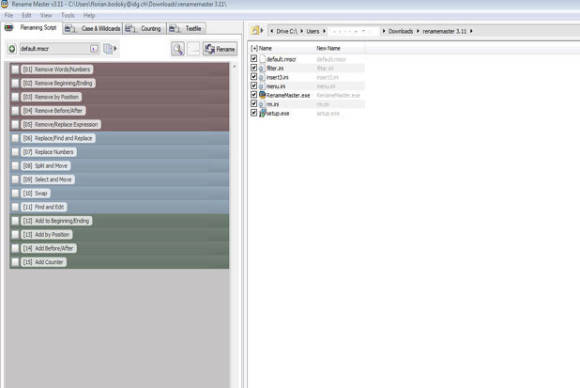Expand the arrow after Users in path
580x388 pixels.
click(x=324, y=31)
